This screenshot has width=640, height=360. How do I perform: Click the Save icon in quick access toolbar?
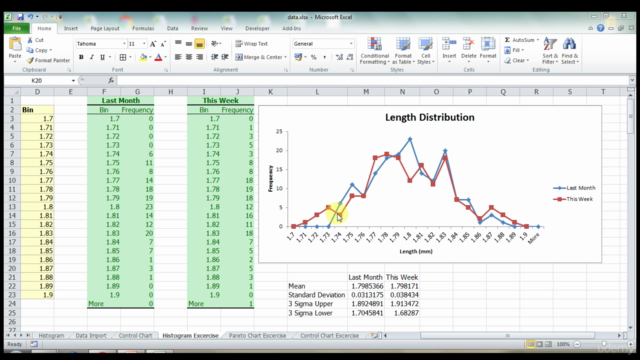[20, 17]
